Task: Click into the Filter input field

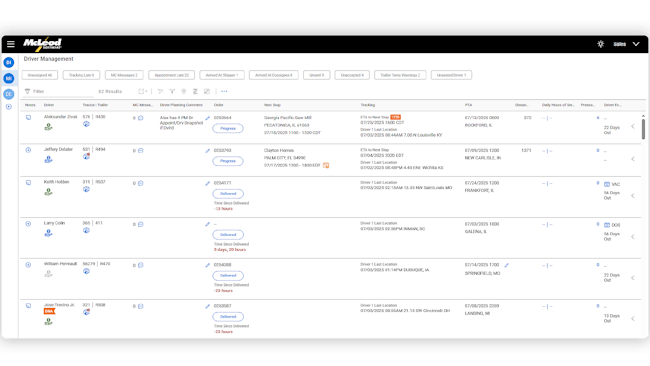Action: (58, 91)
